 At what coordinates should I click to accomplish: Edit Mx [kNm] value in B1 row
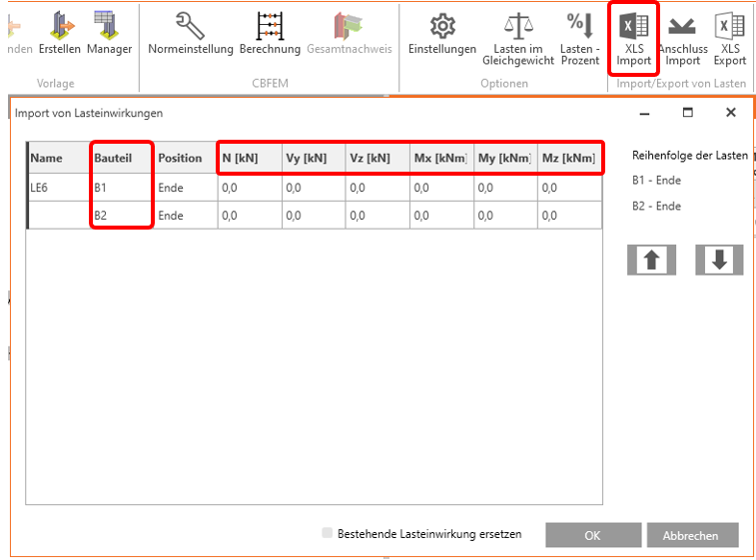[x=442, y=188]
